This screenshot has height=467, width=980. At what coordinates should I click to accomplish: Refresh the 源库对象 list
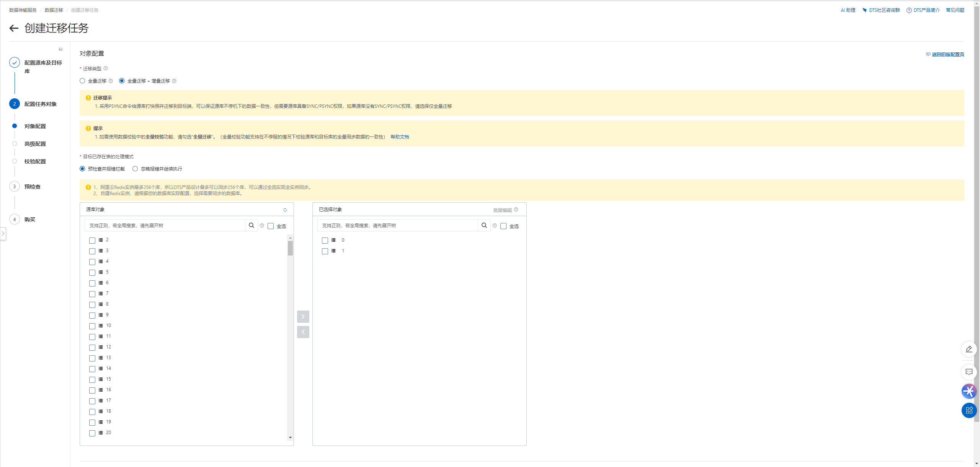click(285, 210)
